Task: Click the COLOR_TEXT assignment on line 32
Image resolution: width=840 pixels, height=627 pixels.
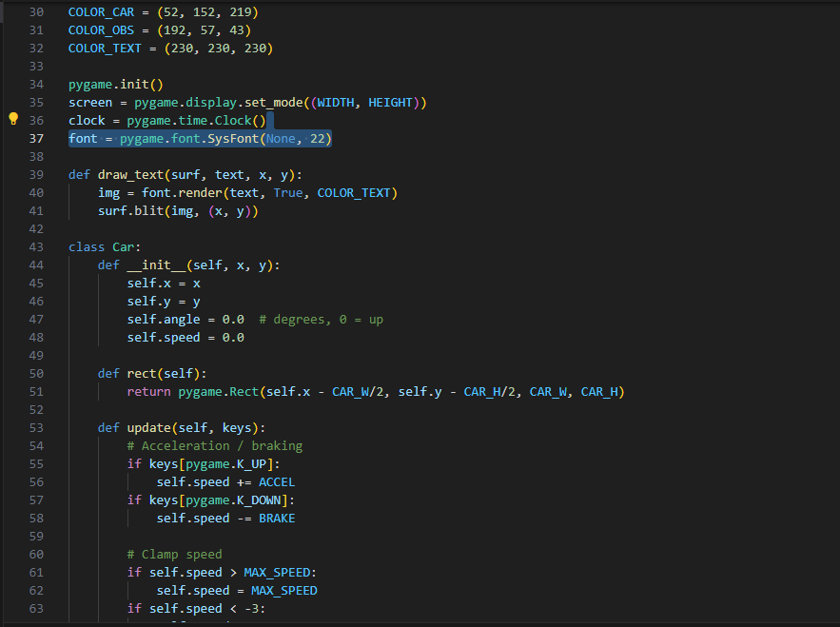Action: click(x=104, y=48)
